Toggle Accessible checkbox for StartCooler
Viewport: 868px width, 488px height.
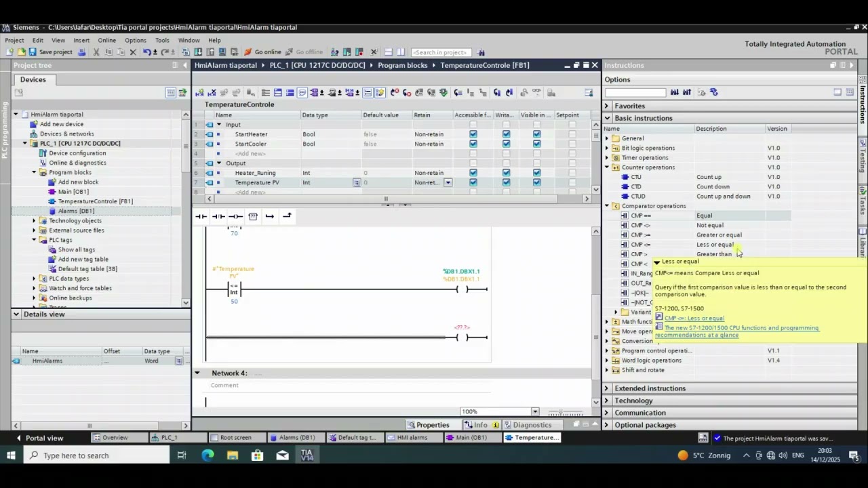473,144
